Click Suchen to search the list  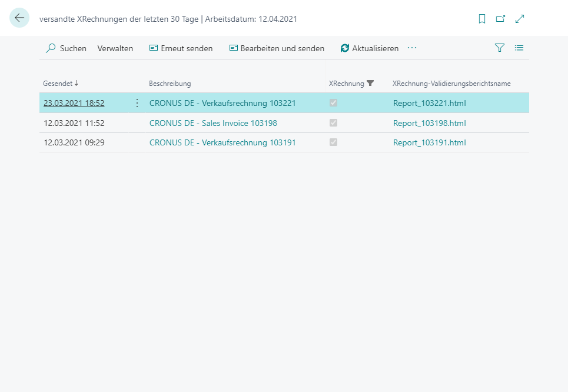pyautogui.click(x=66, y=48)
